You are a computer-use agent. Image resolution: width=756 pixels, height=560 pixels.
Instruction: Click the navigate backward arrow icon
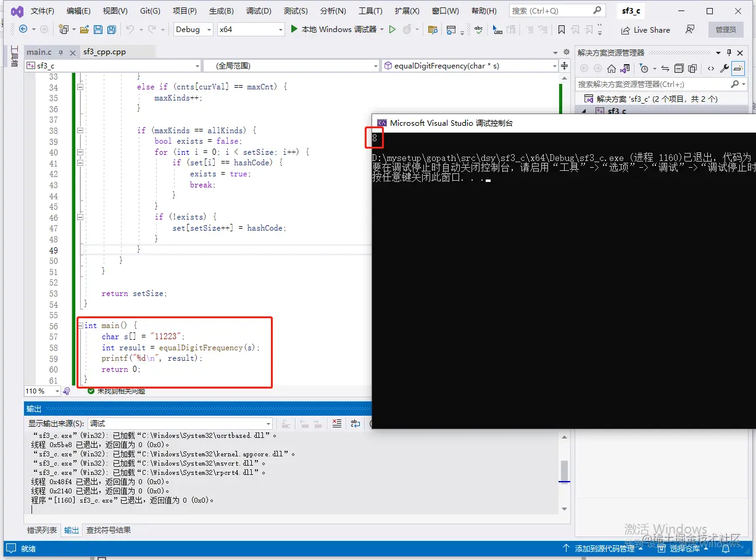coord(23,29)
